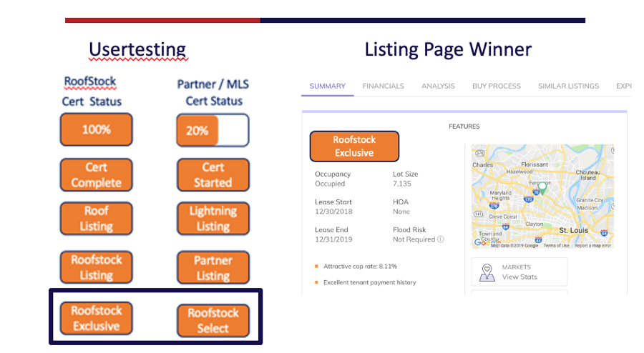
Task: Open the ANALYSIS tab
Action: [438, 86]
